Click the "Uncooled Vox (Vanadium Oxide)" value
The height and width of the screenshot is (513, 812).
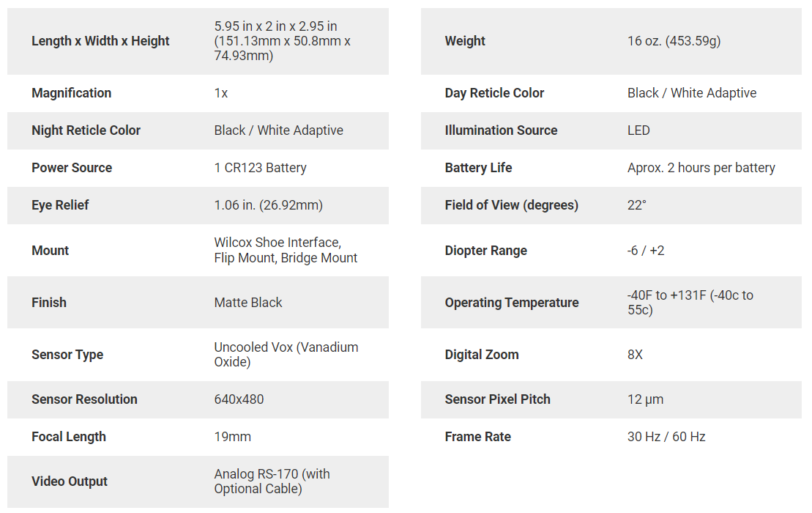(286, 355)
